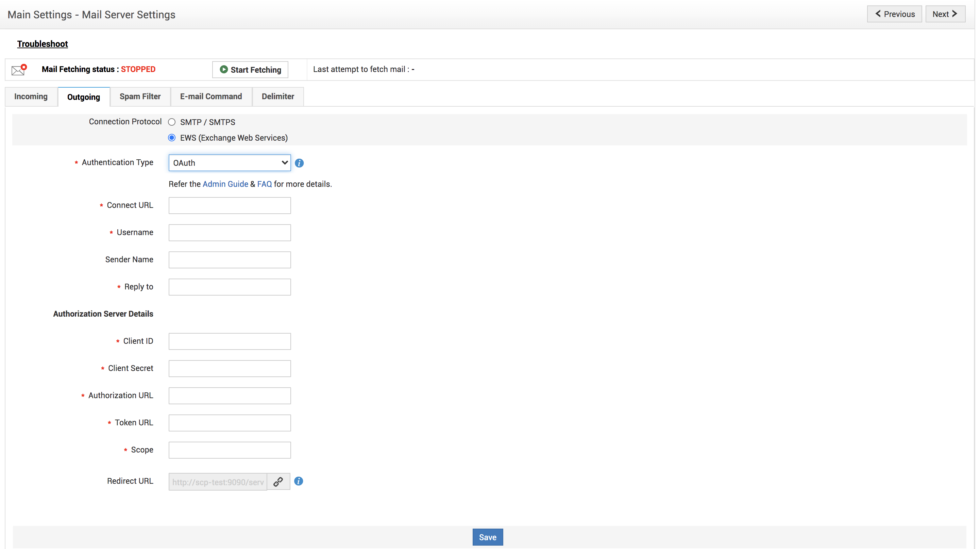The image size is (980, 549).
Task: Click the info icon next to Redirect URL
Action: point(299,481)
